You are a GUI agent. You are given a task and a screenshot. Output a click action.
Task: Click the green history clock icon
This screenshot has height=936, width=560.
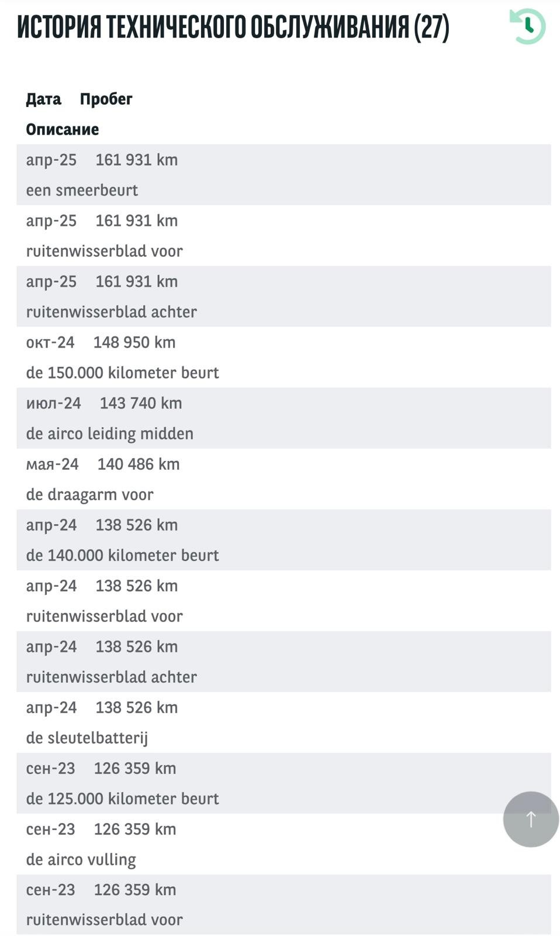pos(527,26)
